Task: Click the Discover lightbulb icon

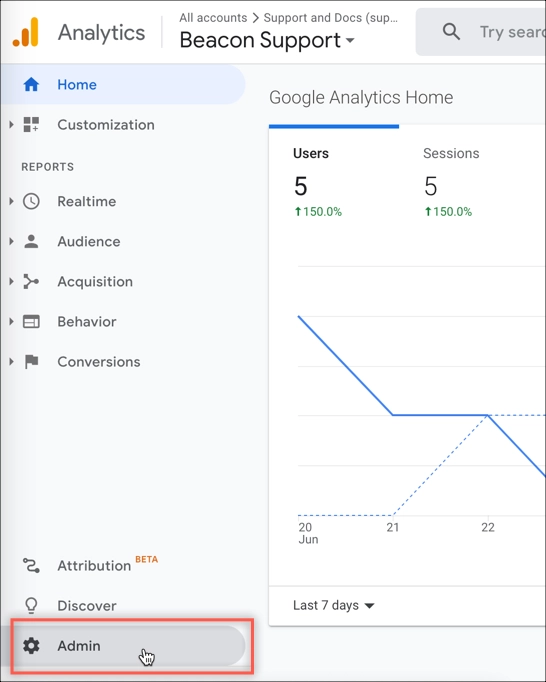Action: point(31,605)
